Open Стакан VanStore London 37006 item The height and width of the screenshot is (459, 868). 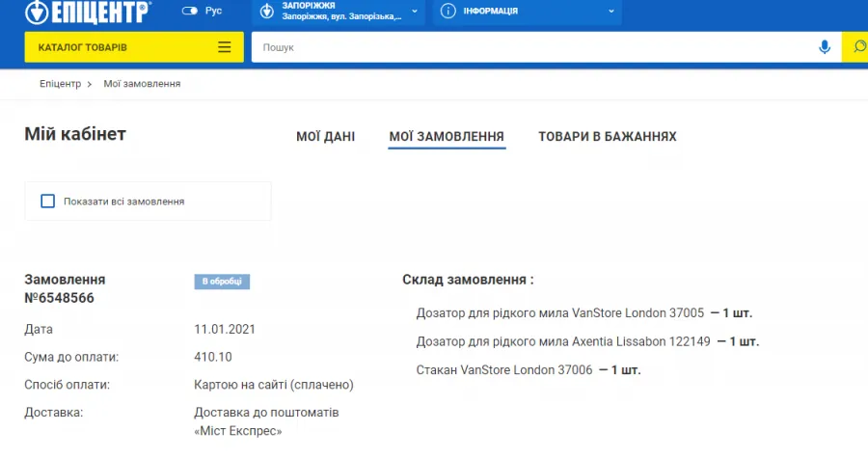click(504, 370)
